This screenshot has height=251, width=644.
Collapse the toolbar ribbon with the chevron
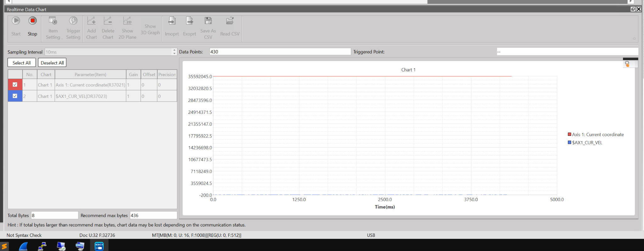(x=634, y=39)
